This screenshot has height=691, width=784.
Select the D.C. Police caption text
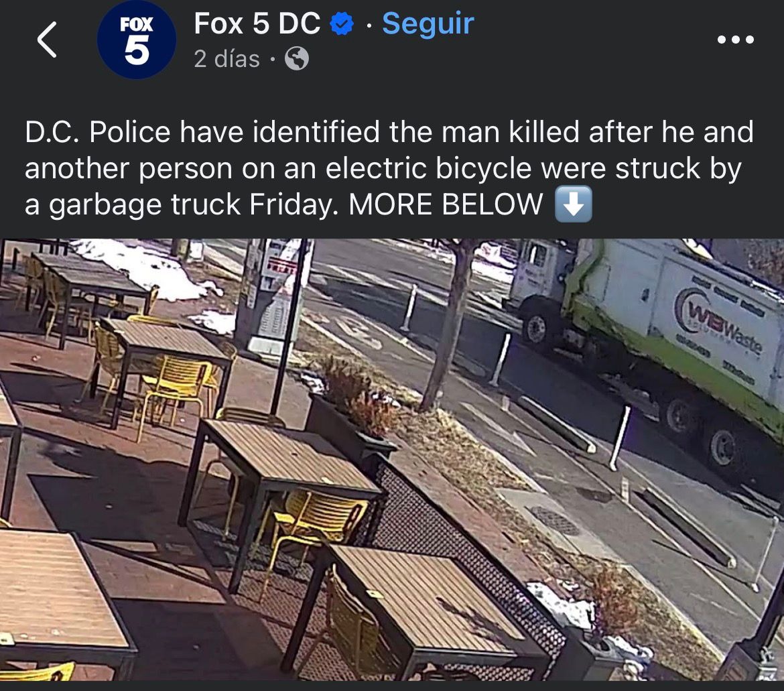[x=389, y=168]
